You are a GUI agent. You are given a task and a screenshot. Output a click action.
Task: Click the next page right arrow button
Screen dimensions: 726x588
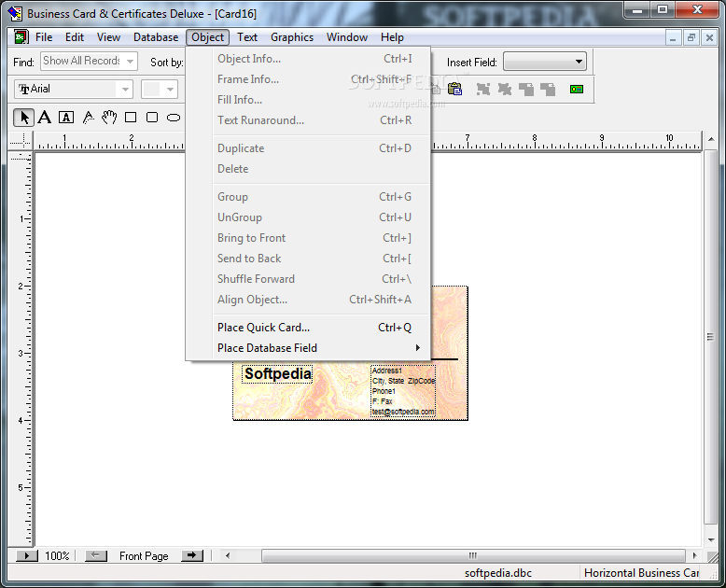click(x=192, y=555)
